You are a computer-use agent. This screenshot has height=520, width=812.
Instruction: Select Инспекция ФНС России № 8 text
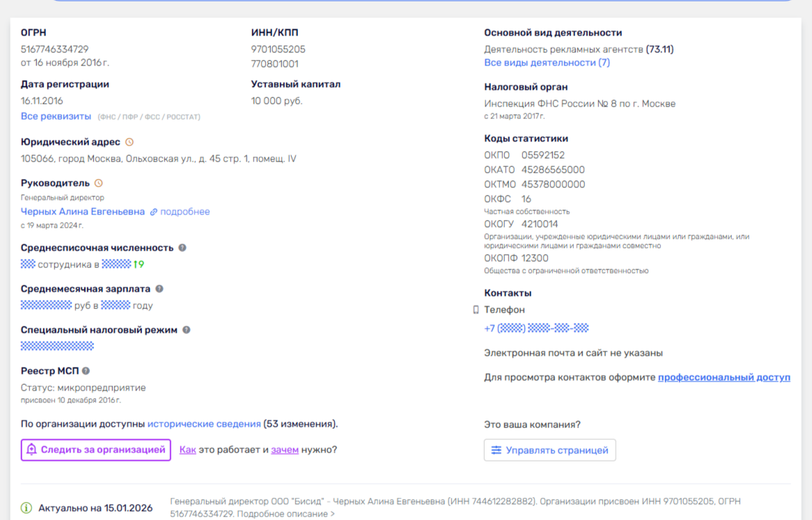tap(579, 104)
